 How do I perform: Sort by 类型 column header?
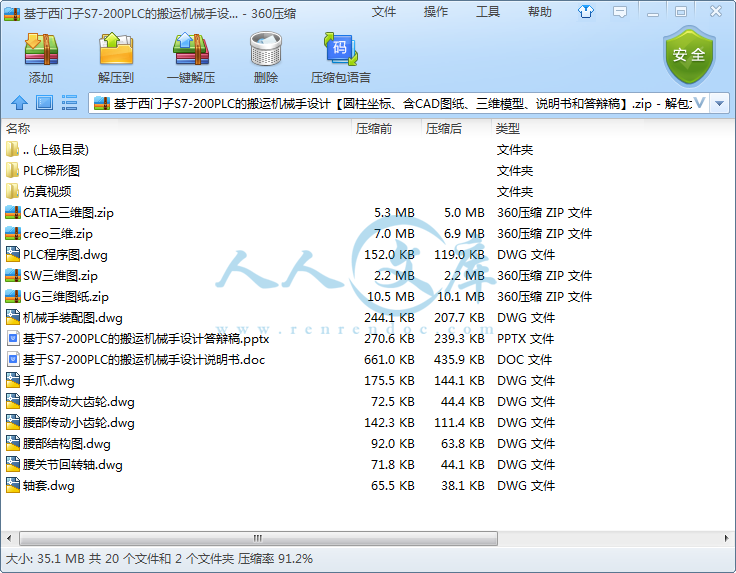point(507,129)
